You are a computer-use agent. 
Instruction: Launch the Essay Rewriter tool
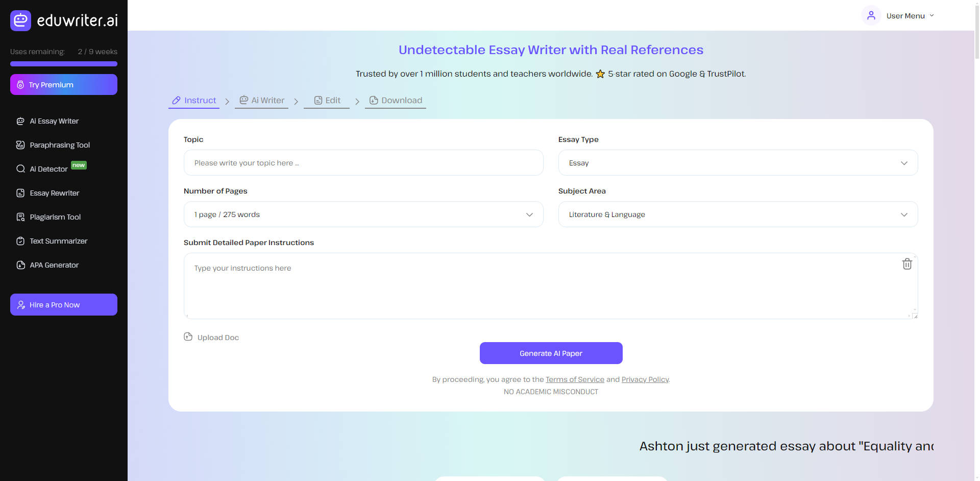coord(54,193)
